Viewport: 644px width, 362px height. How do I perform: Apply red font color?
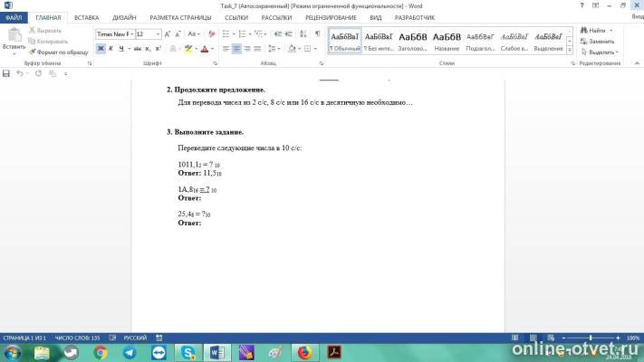point(205,49)
